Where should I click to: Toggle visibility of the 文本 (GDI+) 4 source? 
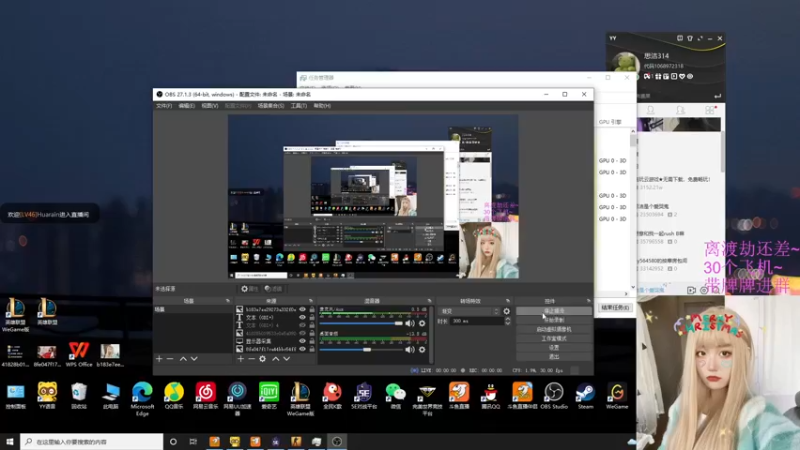(x=303, y=325)
